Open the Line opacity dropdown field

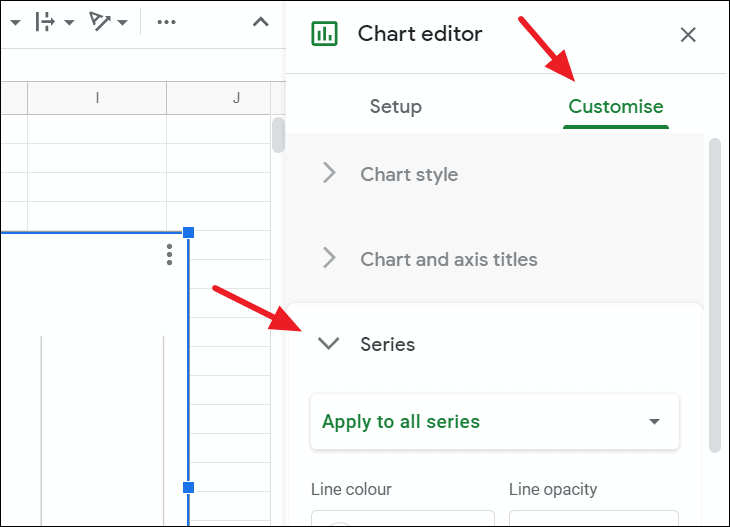[594, 518]
